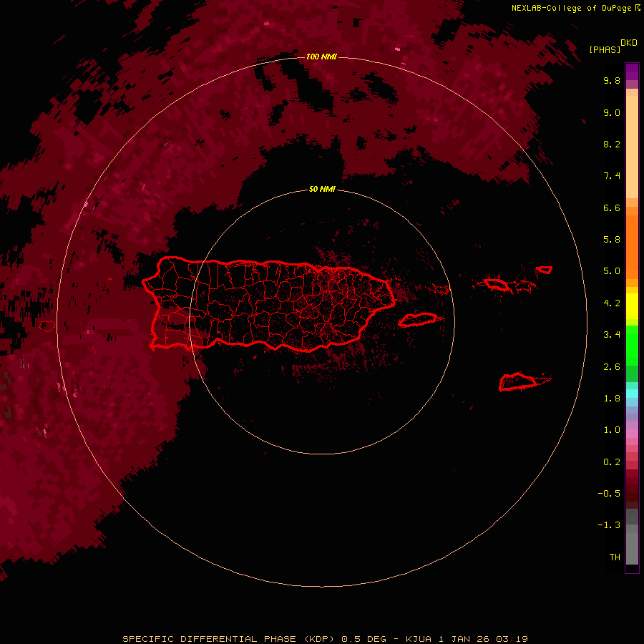
Task: Click the 5.8 scale value
Action: 612,240
